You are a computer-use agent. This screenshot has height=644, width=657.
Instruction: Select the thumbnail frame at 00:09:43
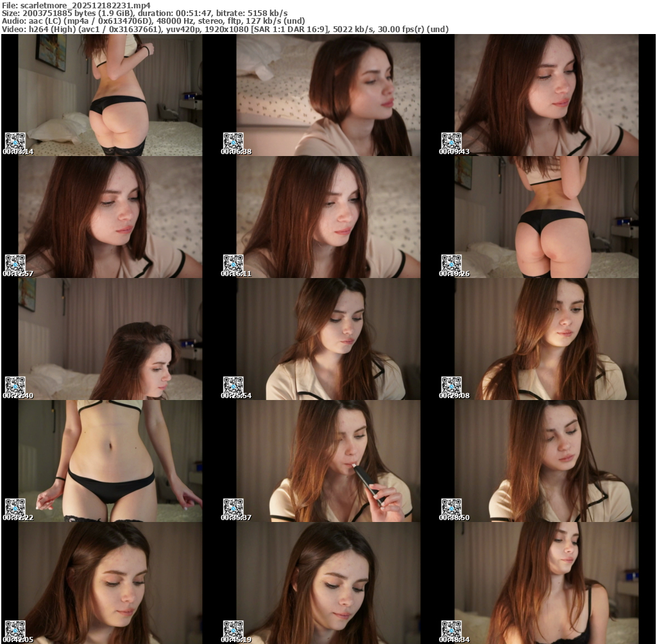click(538, 95)
